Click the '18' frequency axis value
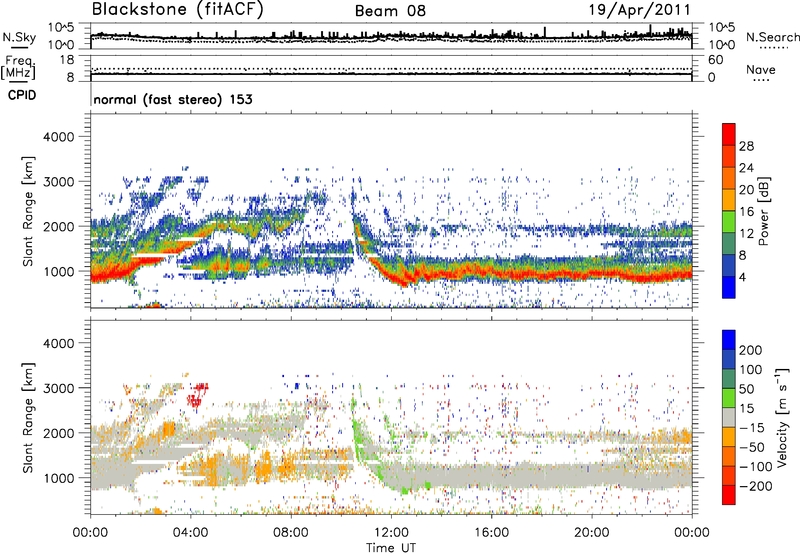The image size is (800, 554). click(67, 60)
